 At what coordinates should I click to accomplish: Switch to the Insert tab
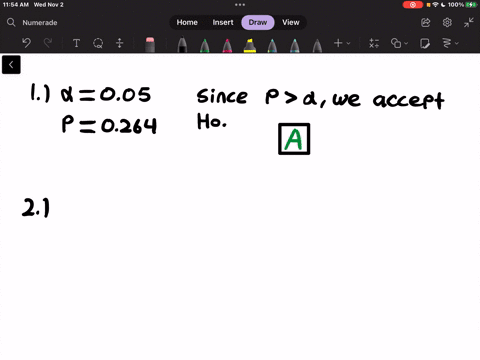pos(223,22)
